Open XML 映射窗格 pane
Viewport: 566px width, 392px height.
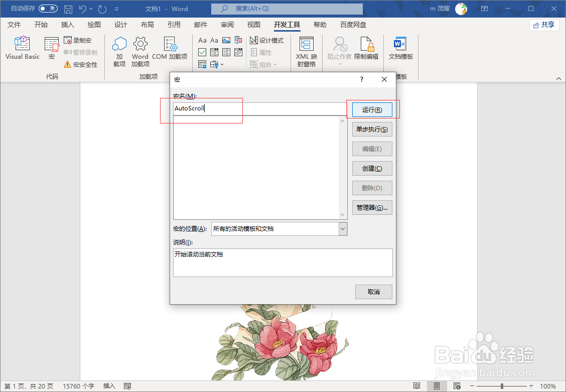point(306,51)
